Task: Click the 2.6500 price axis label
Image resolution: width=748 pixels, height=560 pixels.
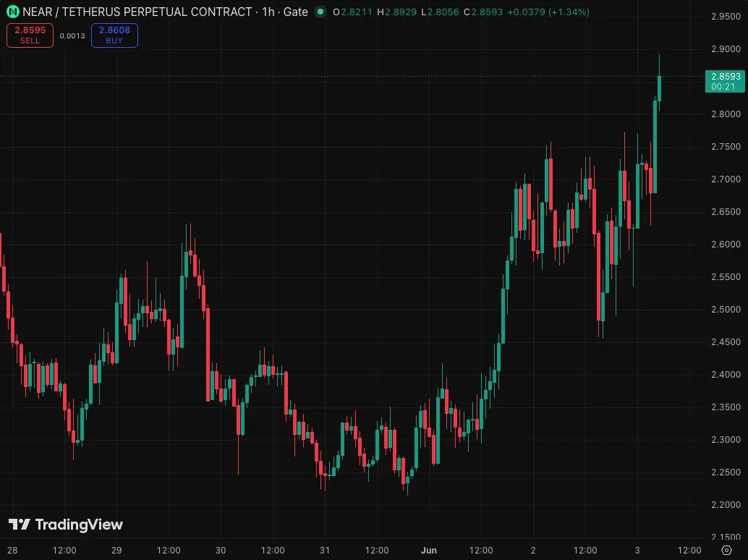Action: click(x=726, y=212)
